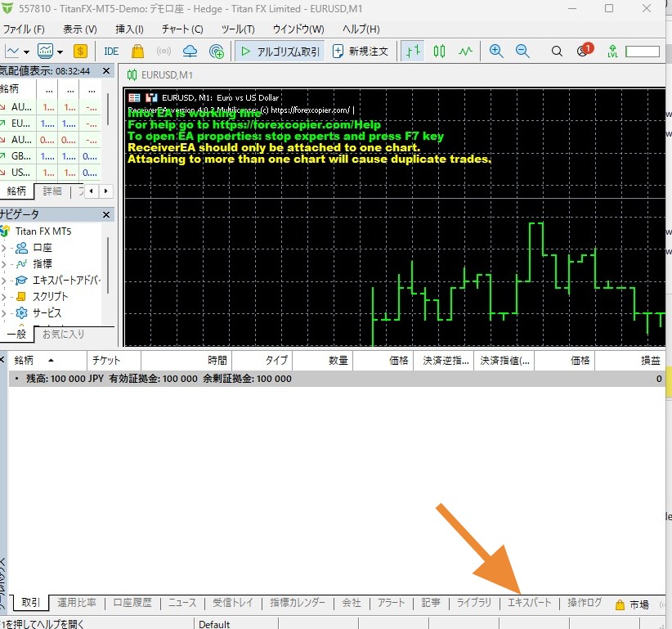Viewport: 672px width, 629px height.
Task: Switch to 一般 tab in navigator
Action: pos(16,334)
